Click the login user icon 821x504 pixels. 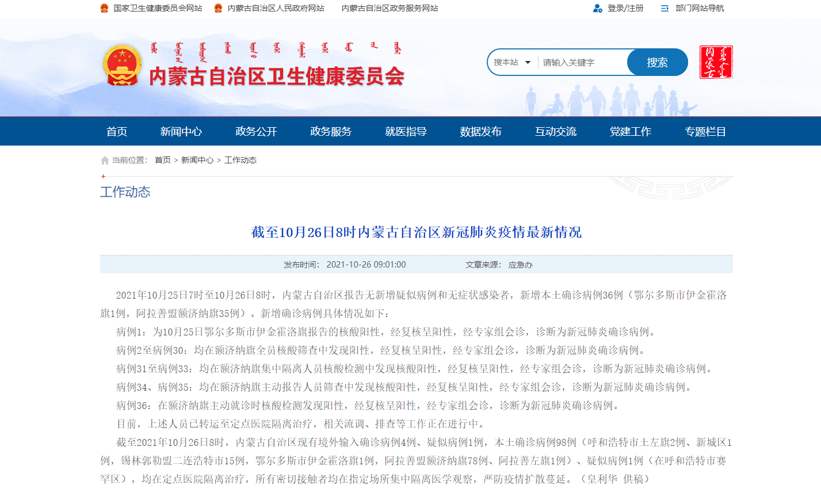tap(598, 9)
